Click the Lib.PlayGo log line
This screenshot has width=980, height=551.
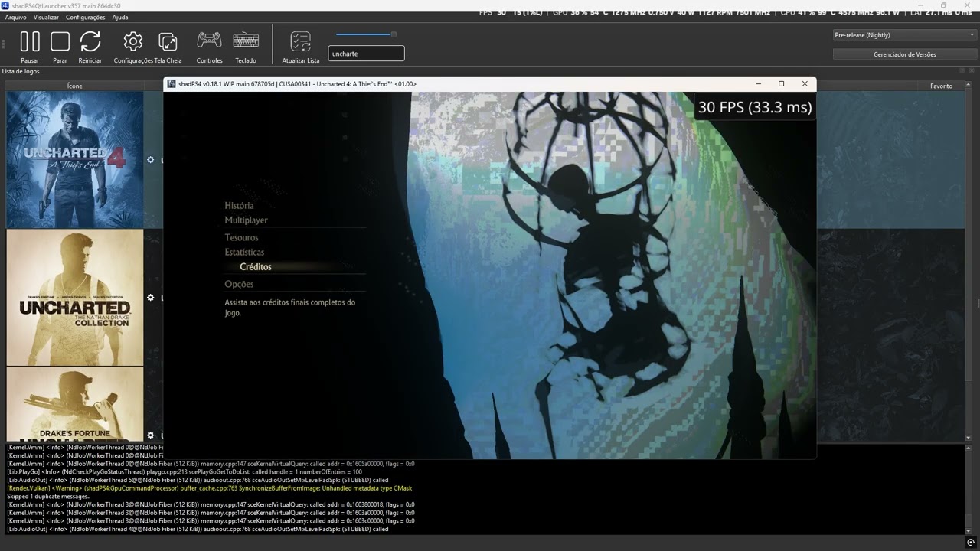pos(185,472)
